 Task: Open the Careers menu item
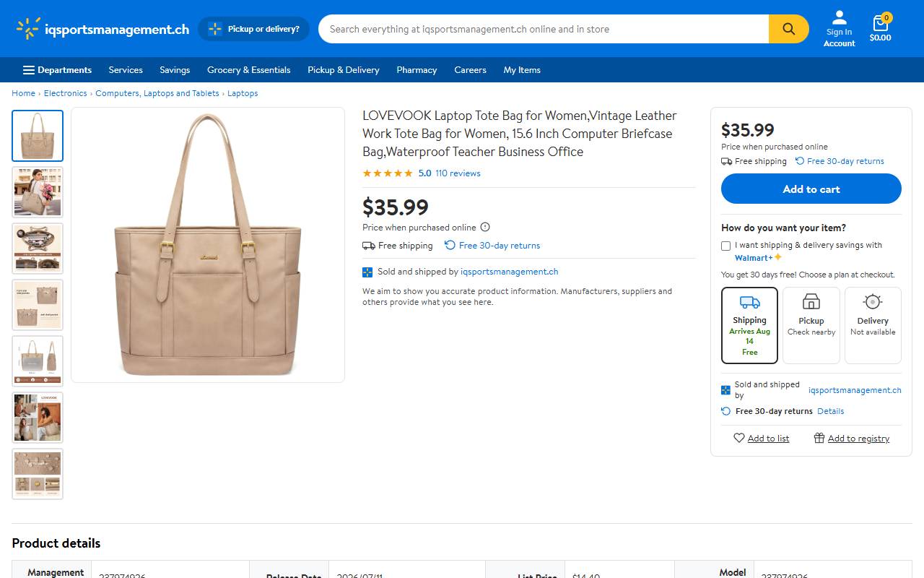tap(470, 70)
